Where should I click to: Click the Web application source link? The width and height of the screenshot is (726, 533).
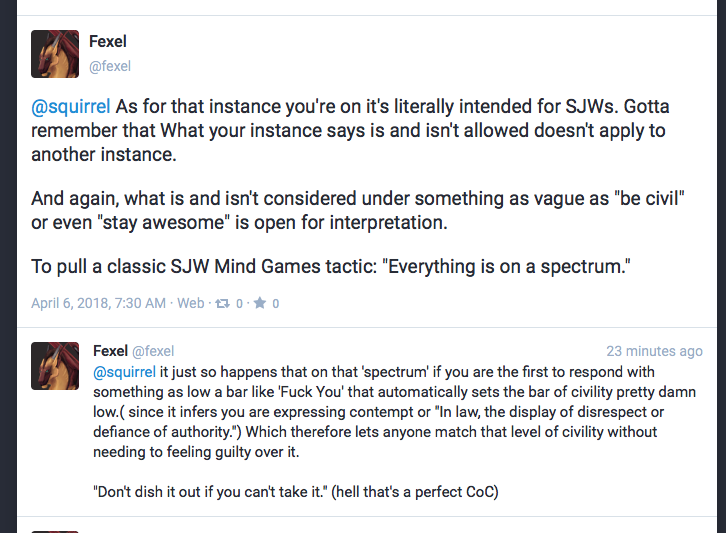(190, 303)
